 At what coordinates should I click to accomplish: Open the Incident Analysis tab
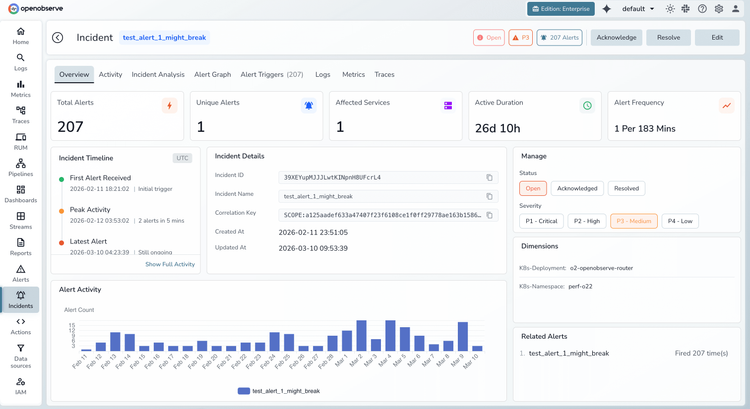tap(158, 74)
